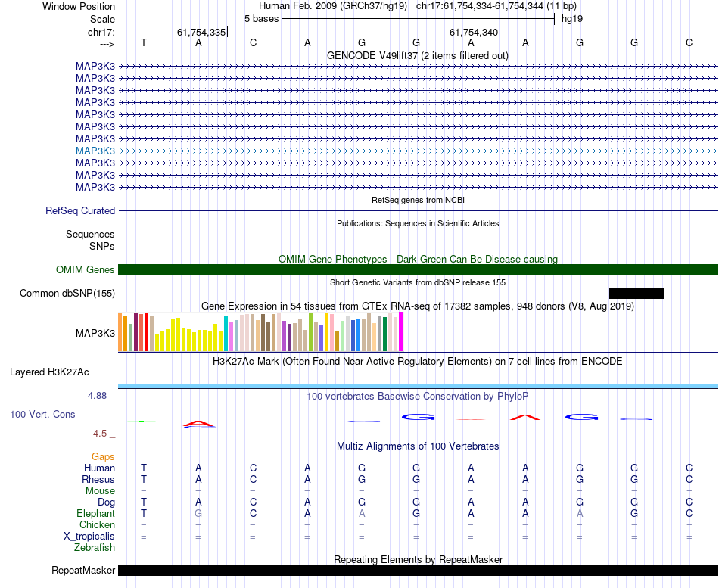Image resolution: width=719 pixels, height=588 pixels.
Task: Click the '5 bases' scale text
Action: click(x=261, y=19)
